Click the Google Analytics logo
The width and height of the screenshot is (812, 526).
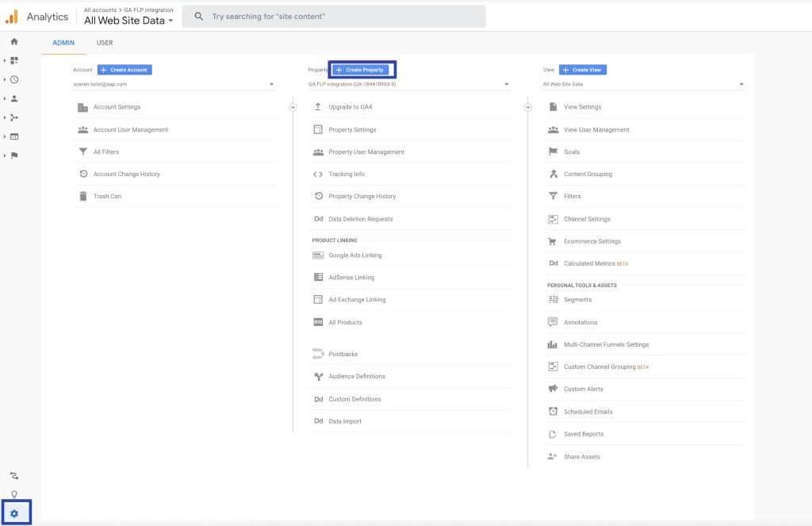point(11,17)
